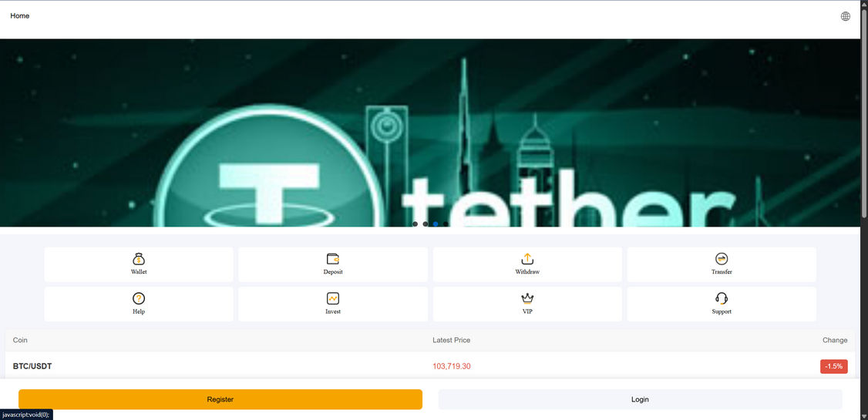This screenshot has height=420, width=868.
Task: Open the language globe icon
Action: [x=846, y=16]
